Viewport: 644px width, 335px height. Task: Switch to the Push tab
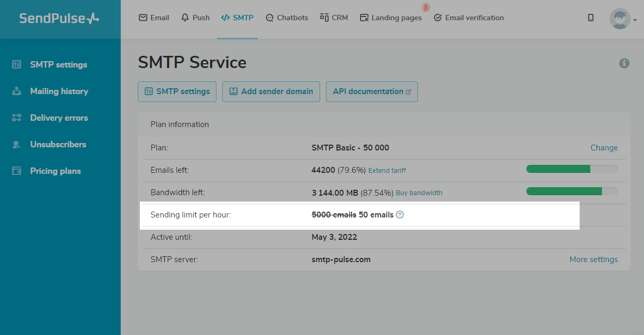195,18
